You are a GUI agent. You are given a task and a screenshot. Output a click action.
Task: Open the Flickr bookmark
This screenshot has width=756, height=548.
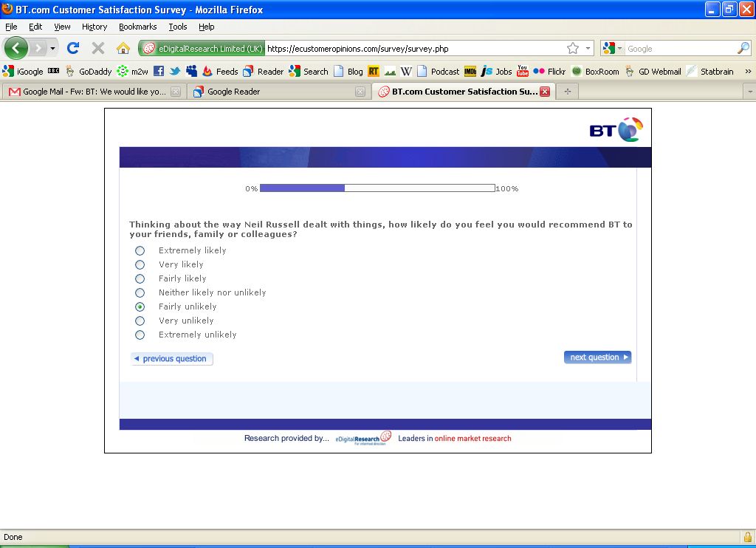pos(549,72)
